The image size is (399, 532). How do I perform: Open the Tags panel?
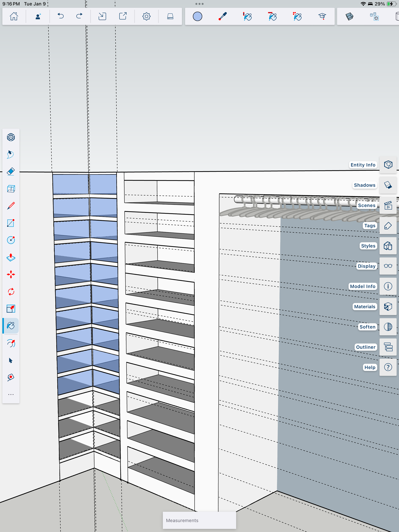388,226
